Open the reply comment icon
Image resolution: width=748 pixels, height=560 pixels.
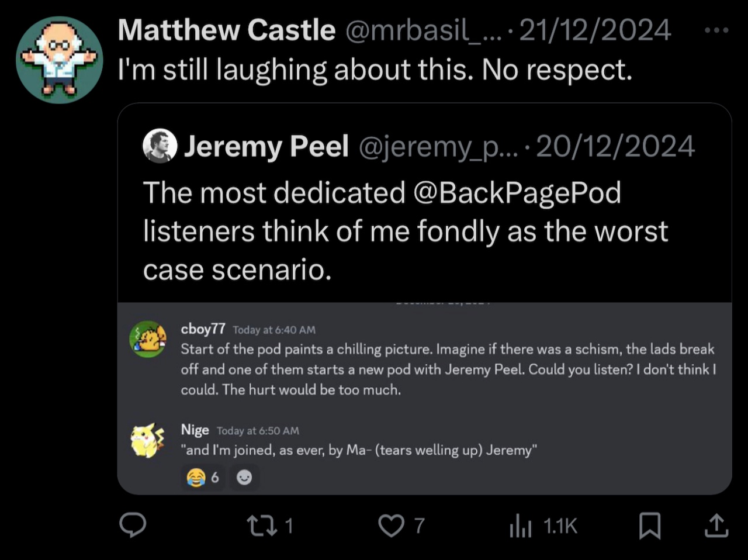[133, 526]
